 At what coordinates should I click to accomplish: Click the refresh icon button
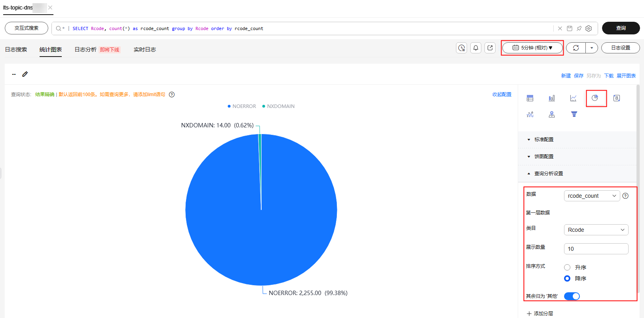tap(576, 48)
